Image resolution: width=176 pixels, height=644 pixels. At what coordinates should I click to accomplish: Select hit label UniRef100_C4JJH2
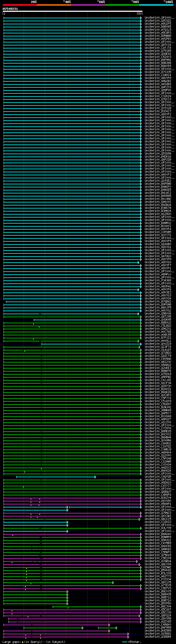158,380
